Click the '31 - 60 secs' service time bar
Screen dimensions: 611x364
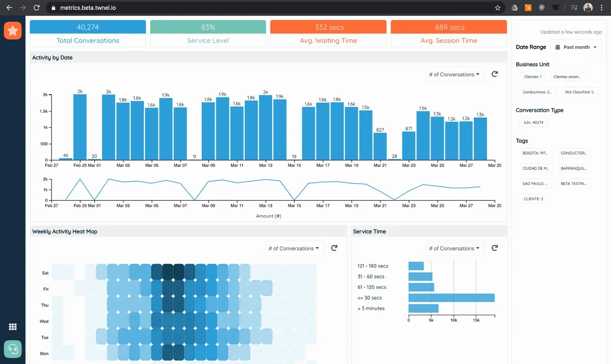tap(420, 277)
